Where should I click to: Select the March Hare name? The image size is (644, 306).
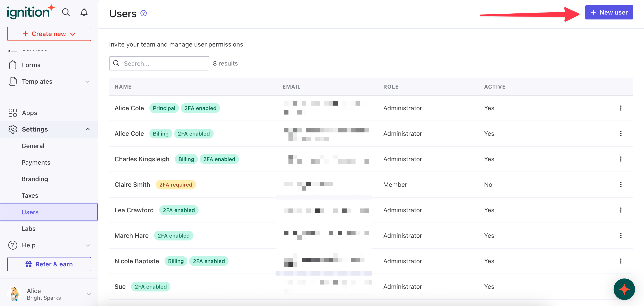(131, 236)
